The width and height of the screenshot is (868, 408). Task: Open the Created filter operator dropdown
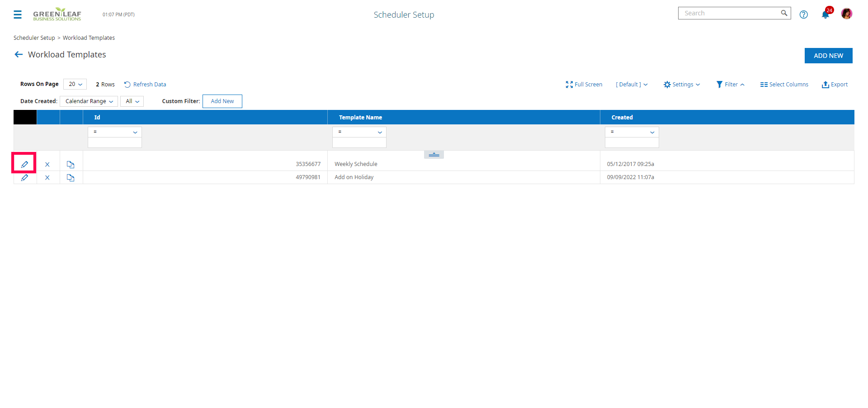(632, 132)
